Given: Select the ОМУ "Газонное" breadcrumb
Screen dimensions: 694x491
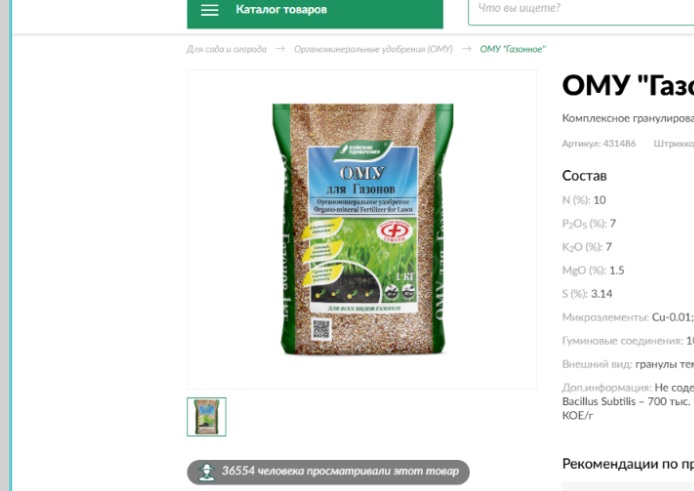Looking at the screenshot, I should point(513,49).
